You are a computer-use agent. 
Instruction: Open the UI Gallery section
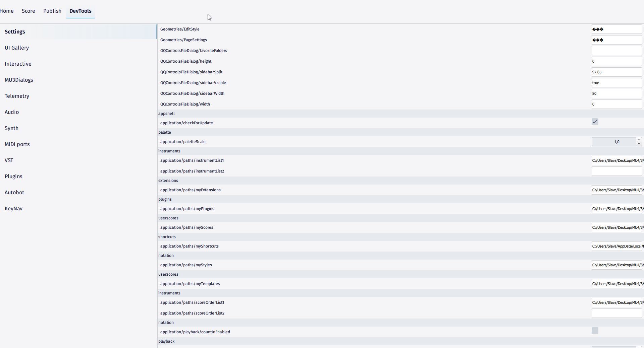coord(17,48)
